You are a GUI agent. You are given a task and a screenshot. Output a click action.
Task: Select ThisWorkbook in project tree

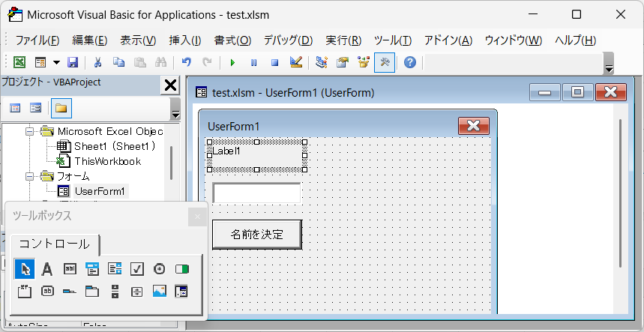coord(108,161)
